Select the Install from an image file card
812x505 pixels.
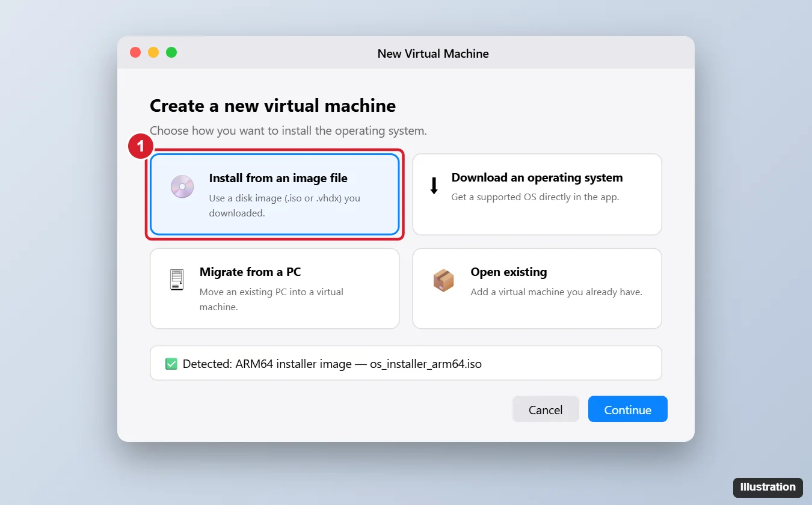275,194
